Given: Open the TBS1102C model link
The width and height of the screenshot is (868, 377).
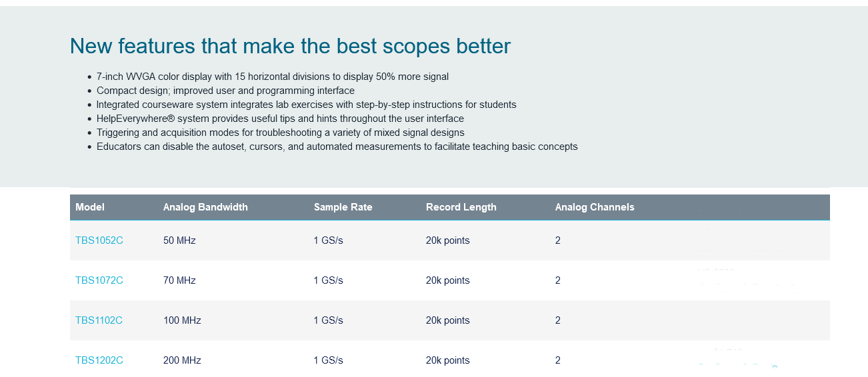Looking at the screenshot, I should pyautogui.click(x=99, y=320).
